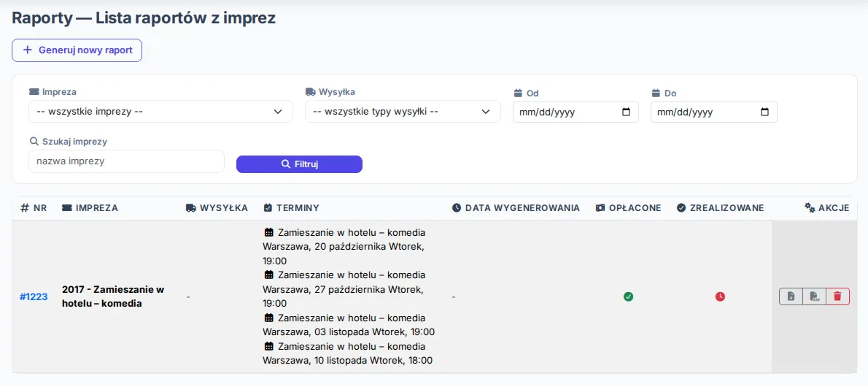Focus the Od date input field

point(576,112)
